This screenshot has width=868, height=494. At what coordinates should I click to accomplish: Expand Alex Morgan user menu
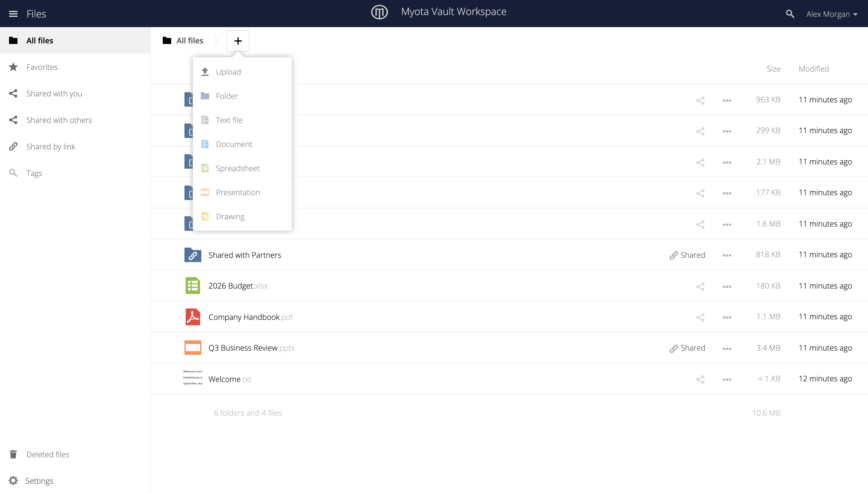[x=832, y=14]
